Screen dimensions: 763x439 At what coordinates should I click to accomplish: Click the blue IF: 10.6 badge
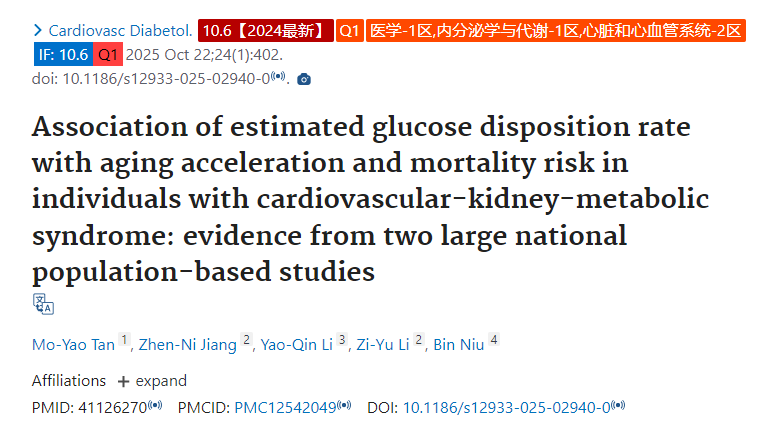63,55
